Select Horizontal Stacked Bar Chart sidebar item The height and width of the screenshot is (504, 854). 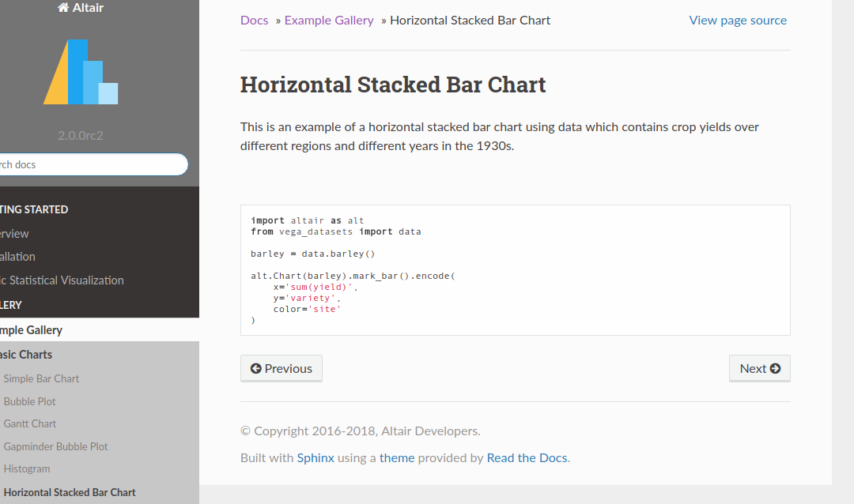coord(70,492)
